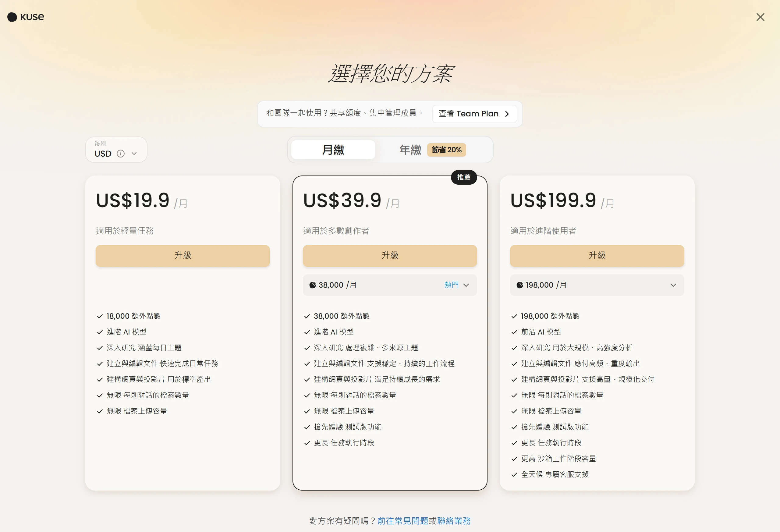This screenshot has width=780, height=532.
Task: Click the US$39.9 price text
Action: point(342,200)
